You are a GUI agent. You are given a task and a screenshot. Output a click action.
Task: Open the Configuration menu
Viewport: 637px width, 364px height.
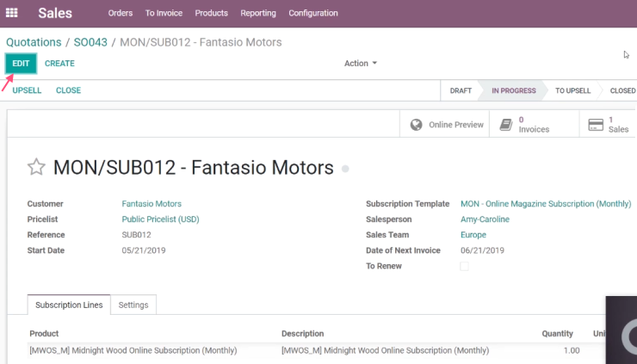313,13
